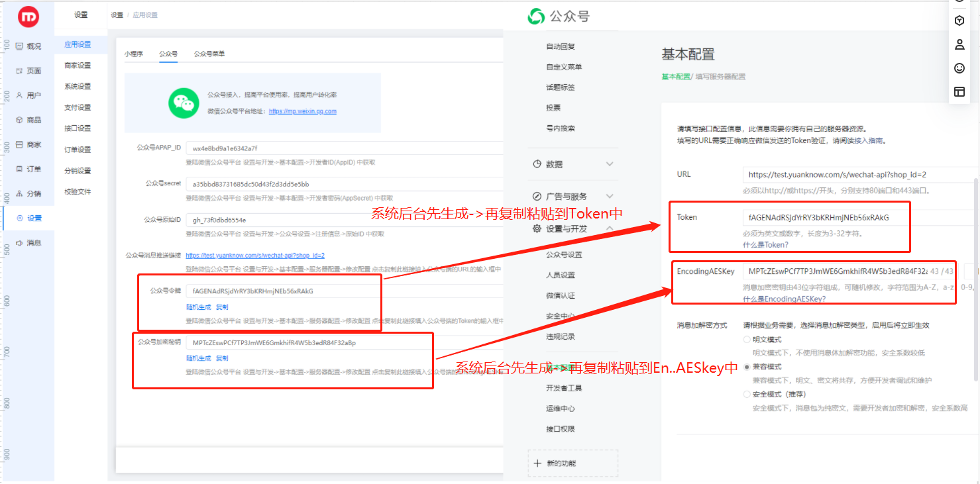
Task: Switch to the 公众号菜单 tab
Action: coord(209,54)
